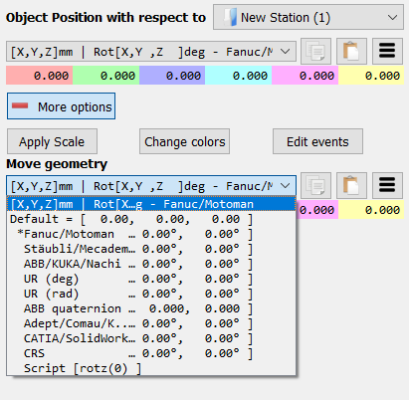Click the copy icon in Move geometry row
409x400 pixels.
click(x=316, y=185)
